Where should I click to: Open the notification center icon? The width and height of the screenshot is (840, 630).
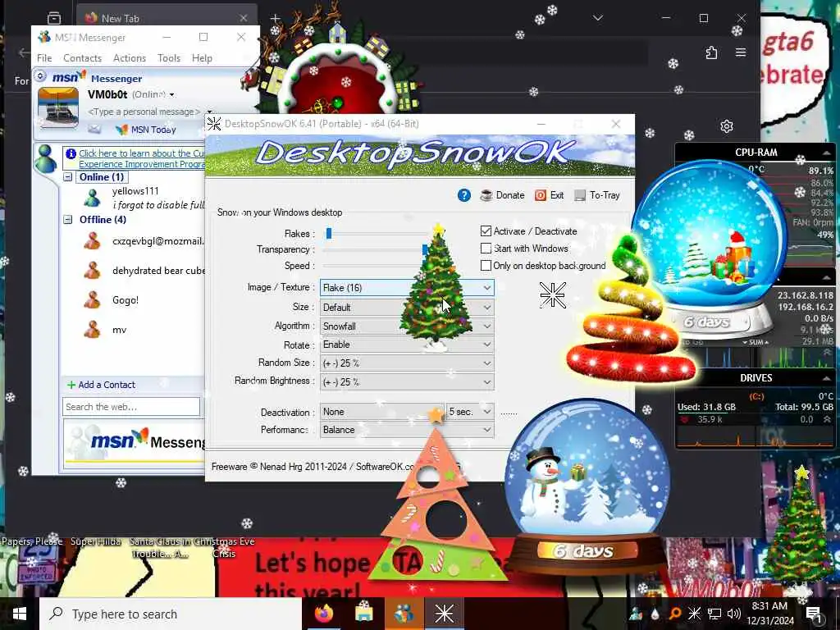813,614
